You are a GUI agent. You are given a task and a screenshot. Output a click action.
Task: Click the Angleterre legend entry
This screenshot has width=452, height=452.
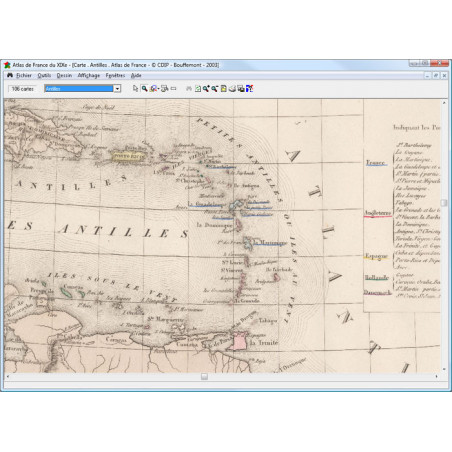point(378,213)
